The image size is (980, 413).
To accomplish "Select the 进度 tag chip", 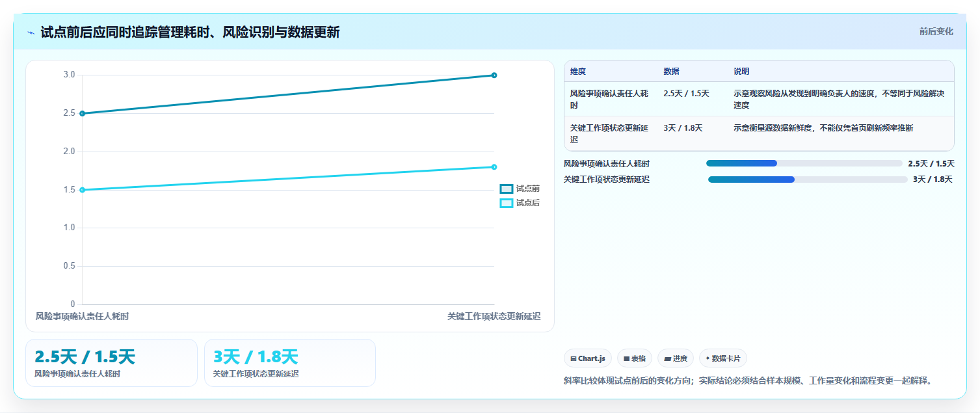I will [676, 358].
